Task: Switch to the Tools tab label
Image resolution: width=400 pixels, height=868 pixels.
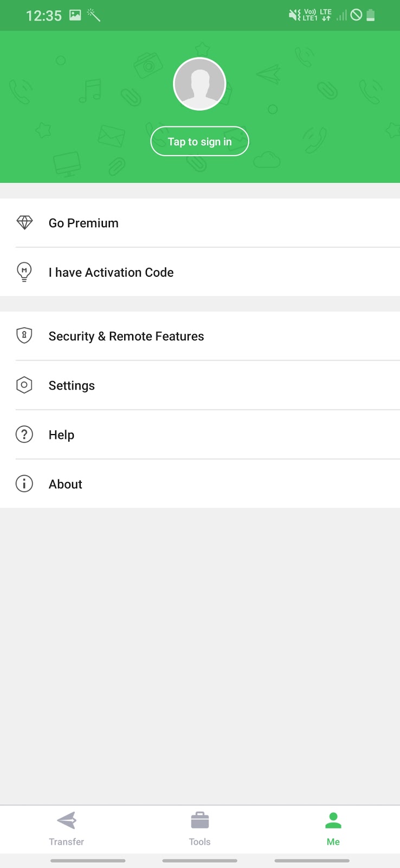Action: [199, 842]
